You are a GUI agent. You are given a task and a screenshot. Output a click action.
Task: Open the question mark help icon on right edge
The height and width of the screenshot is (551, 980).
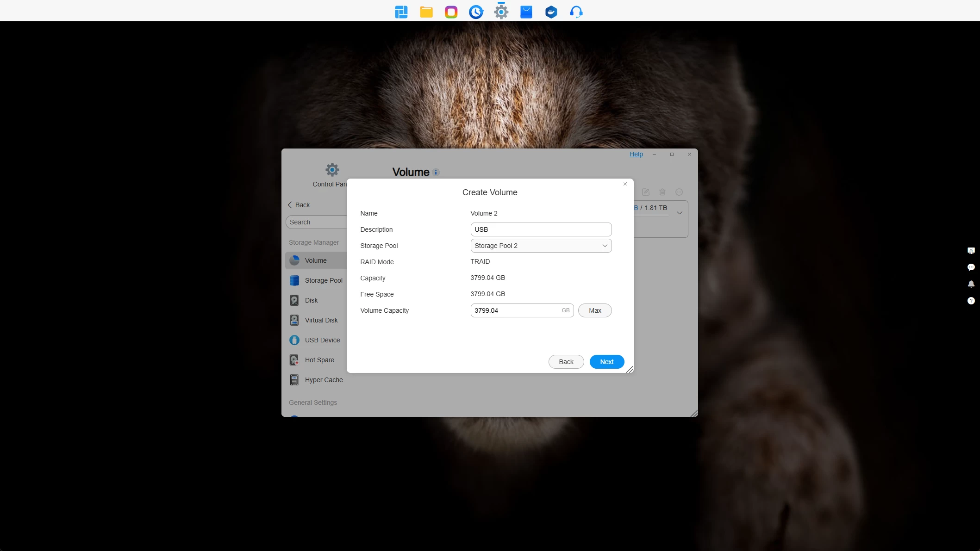coord(971,301)
